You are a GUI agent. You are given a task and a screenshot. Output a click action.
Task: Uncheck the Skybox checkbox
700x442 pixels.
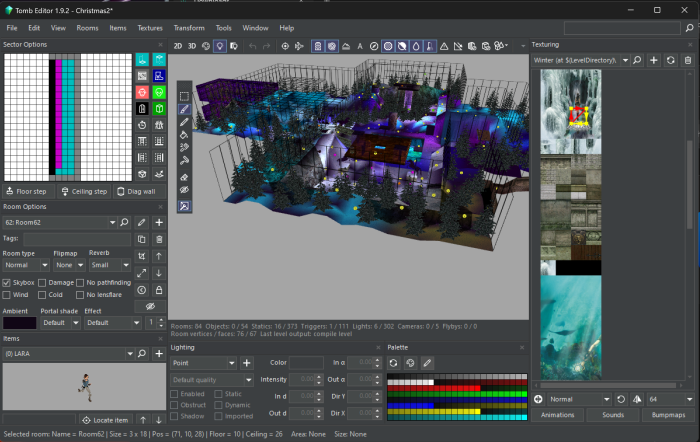[x=6, y=283]
